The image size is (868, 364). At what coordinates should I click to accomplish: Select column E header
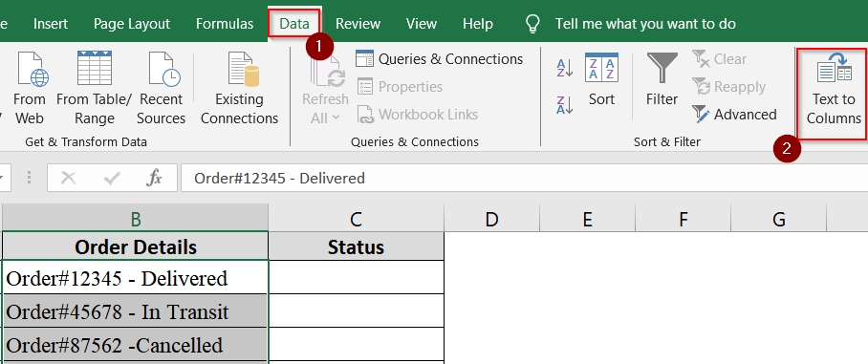coord(587,219)
